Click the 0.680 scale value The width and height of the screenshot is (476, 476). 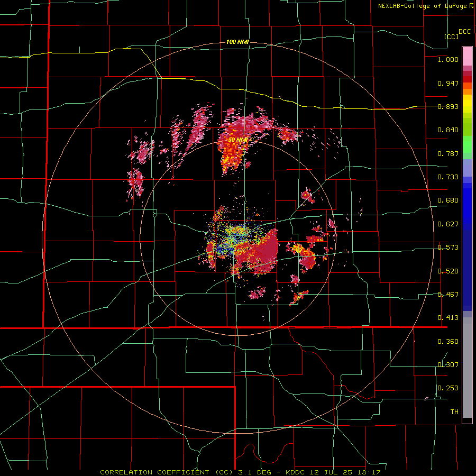point(448,200)
